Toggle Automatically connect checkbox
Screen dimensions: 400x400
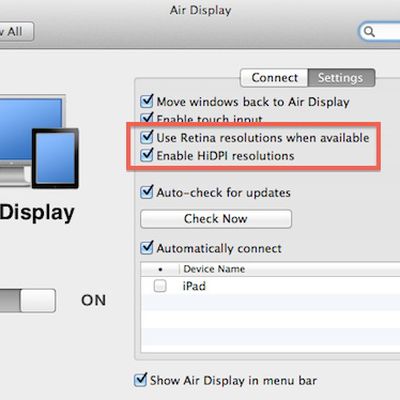(147, 248)
